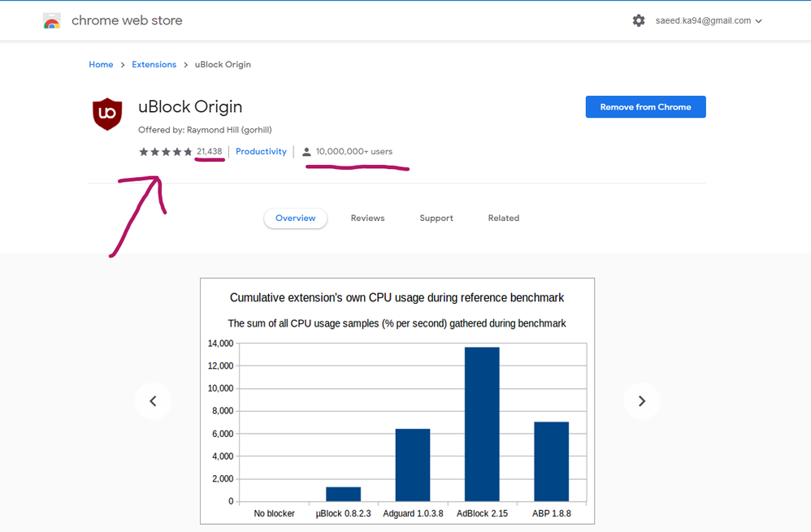Open the Support tab
Screen dimensions: 811x532
pyautogui.click(x=436, y=218)
